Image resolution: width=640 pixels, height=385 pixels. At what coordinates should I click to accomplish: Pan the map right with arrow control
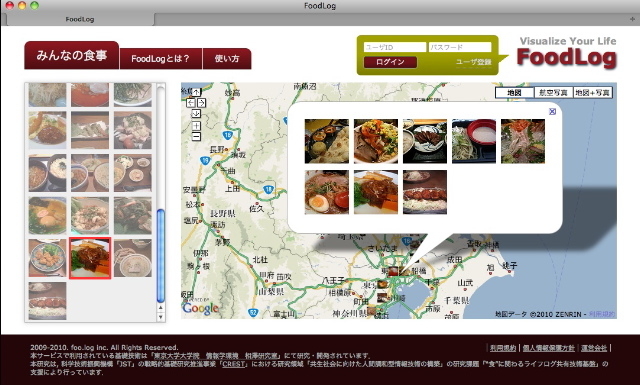pyautogui.click(x=201, y=103)
